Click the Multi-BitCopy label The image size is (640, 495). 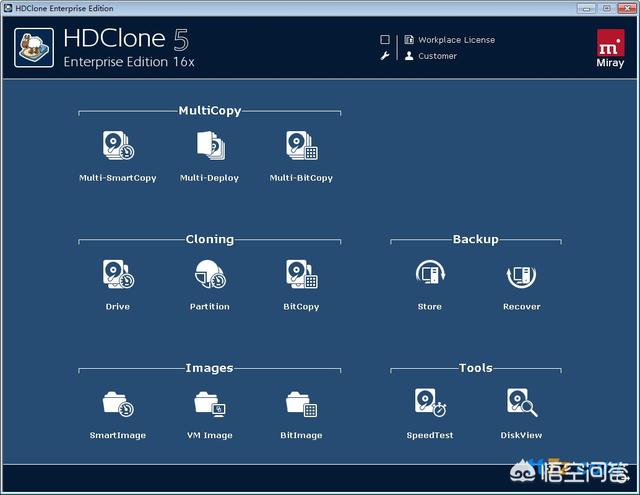coord(301,178)
